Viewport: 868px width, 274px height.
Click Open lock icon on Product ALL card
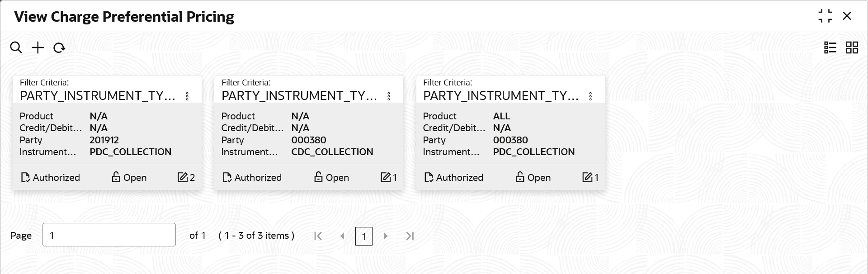(x=520, y=177)
